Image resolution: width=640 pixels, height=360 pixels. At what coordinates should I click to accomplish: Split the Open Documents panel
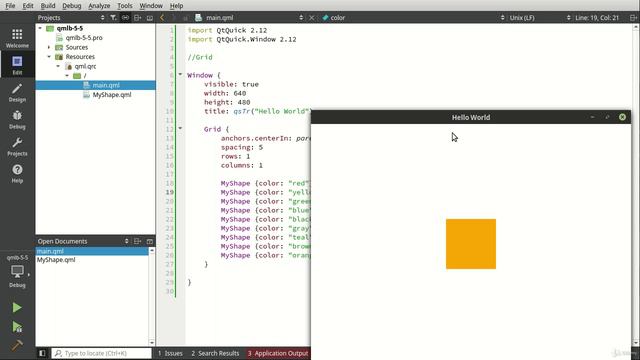[138, 241]
